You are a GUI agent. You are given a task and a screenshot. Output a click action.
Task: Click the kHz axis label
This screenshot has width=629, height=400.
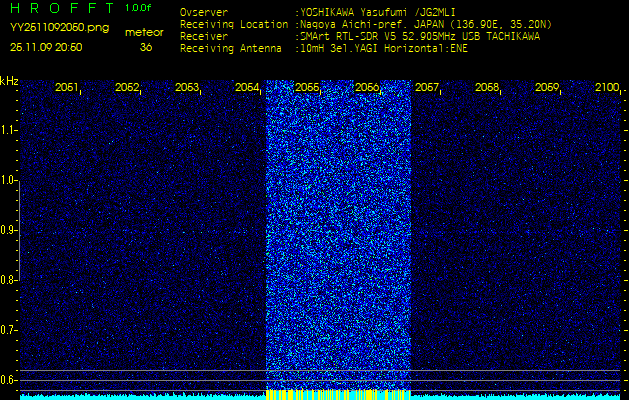[x=9, y=81]
